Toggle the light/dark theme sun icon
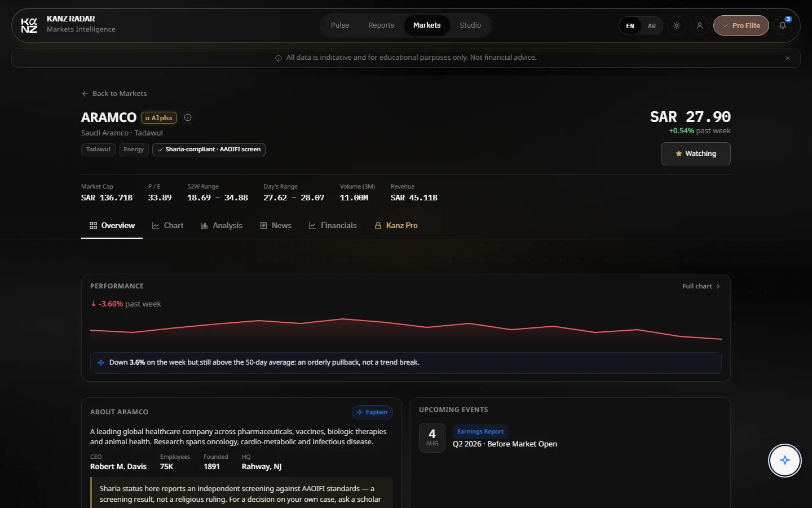812x508 pixels. point(677,25)
